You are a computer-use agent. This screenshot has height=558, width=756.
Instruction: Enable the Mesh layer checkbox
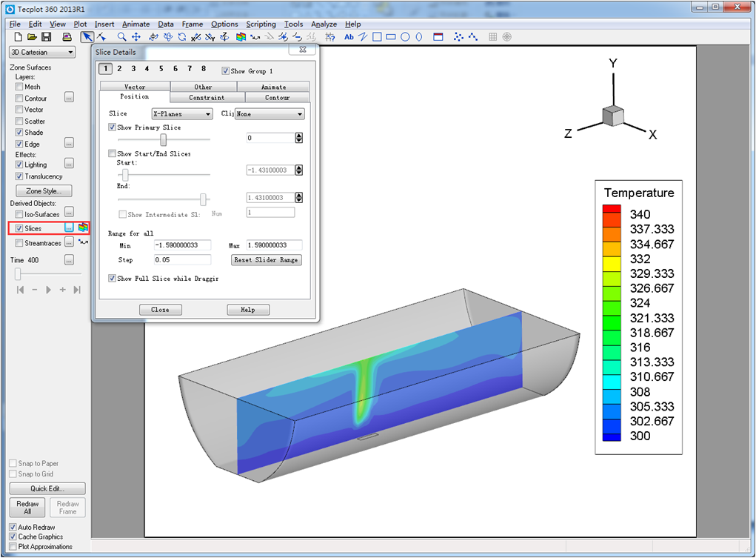19,87
